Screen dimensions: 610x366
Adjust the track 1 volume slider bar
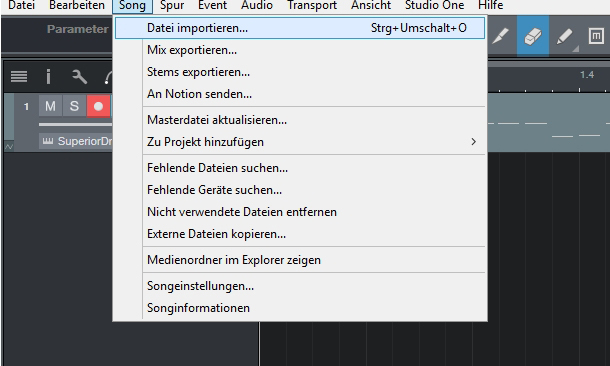click(x=75, y=124)
